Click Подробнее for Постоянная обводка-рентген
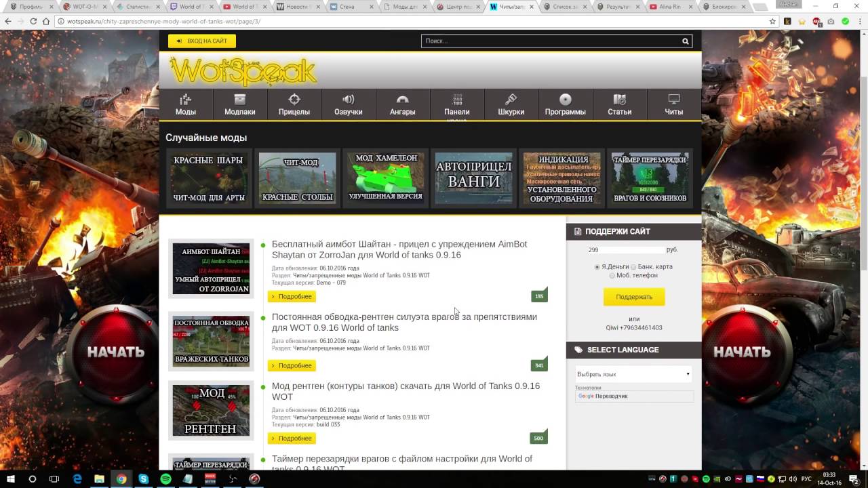 tap(292, 365)
